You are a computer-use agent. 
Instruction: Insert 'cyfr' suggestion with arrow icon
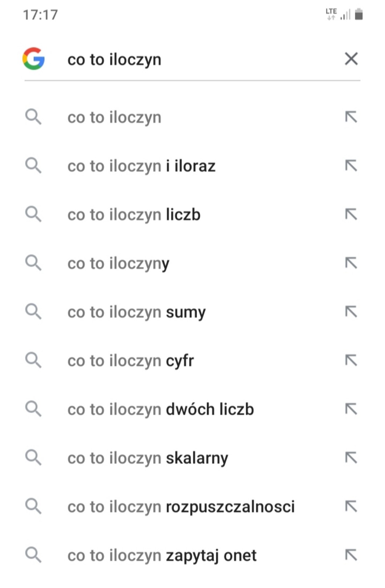pyautogui.click(x=351, y=360)
